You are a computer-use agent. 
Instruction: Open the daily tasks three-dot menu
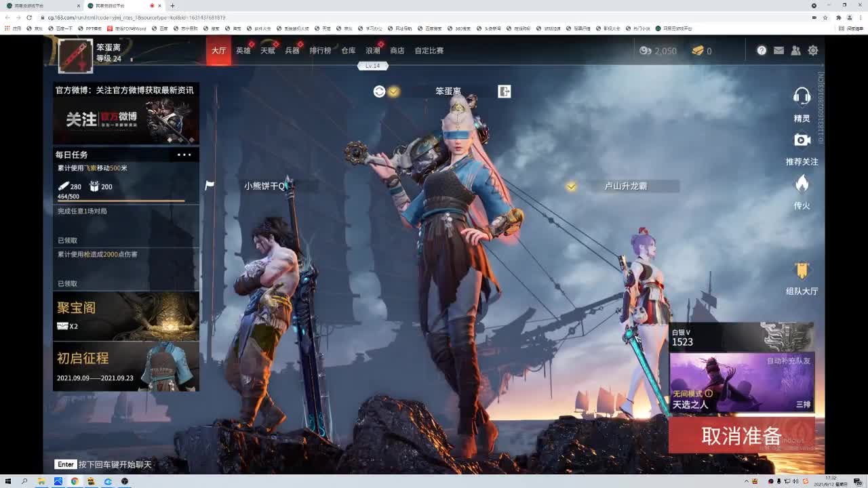pos(184,155)
